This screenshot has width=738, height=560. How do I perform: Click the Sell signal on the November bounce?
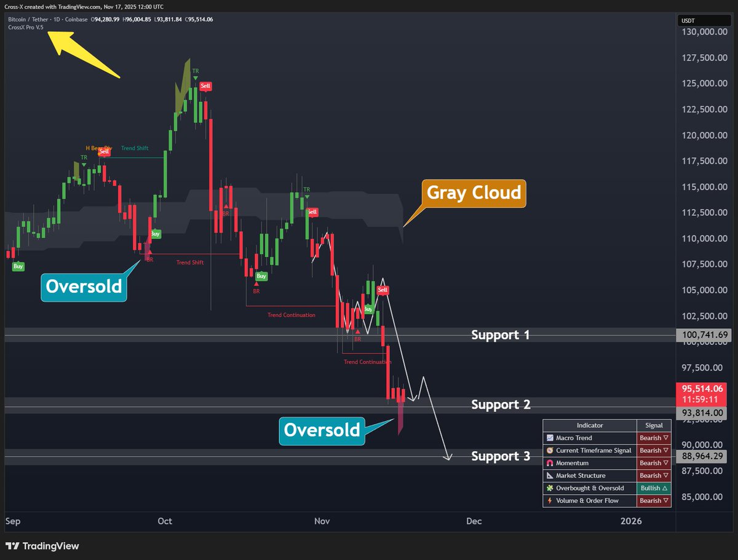point(383,290)
